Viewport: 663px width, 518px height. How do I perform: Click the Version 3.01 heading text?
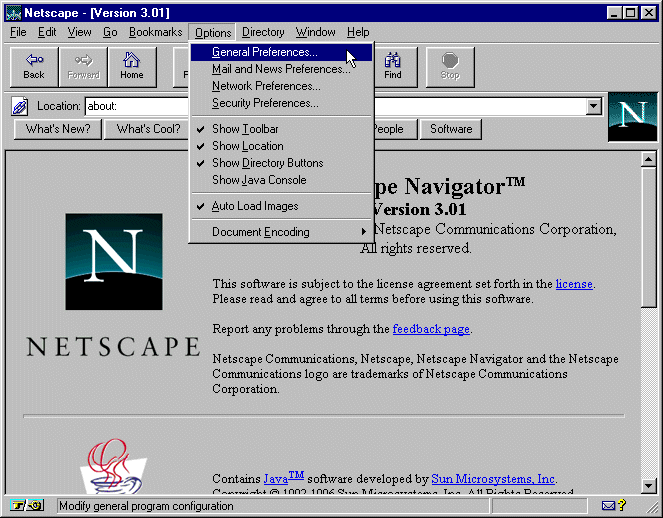[x=419, y=209]
